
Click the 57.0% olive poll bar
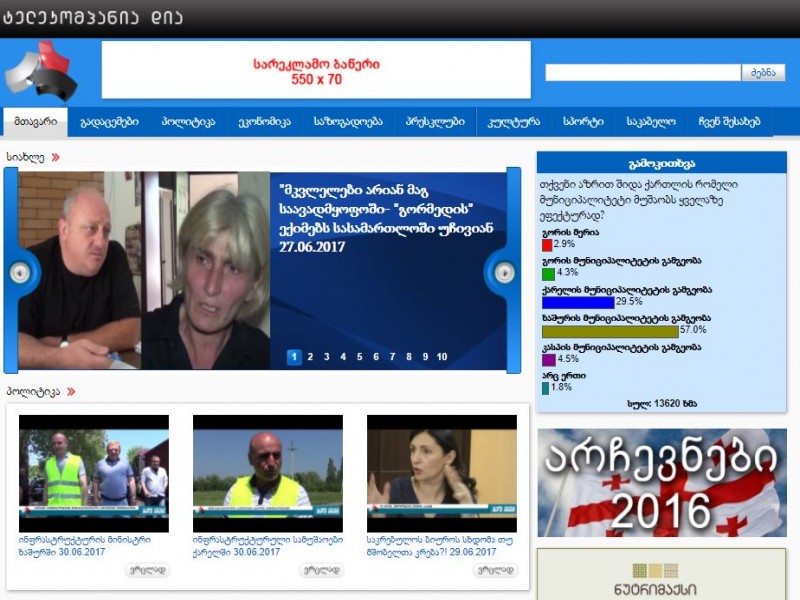[x=609, y=331]
